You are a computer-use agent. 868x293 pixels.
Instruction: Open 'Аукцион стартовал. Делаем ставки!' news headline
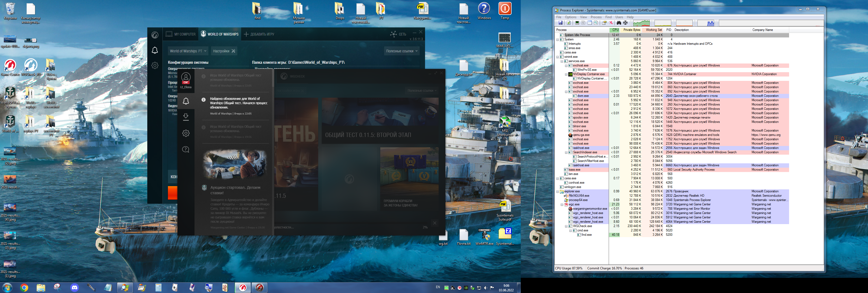[x=235, y=190]
